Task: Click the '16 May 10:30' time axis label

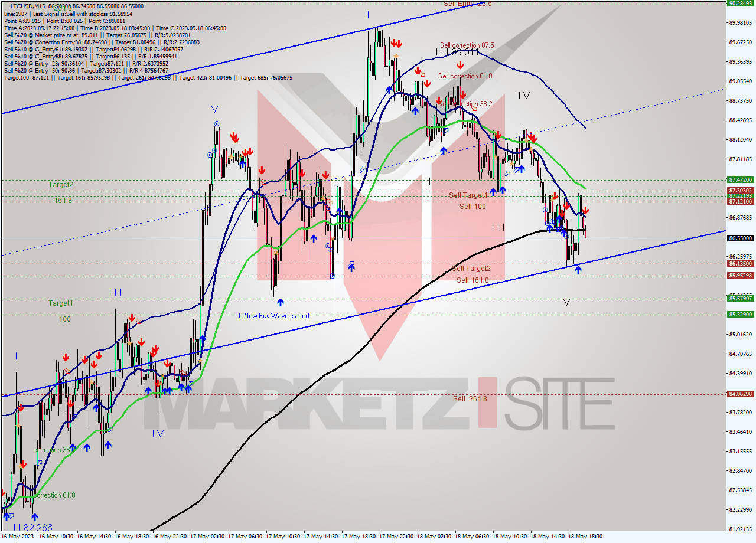Action: (57, 537)
